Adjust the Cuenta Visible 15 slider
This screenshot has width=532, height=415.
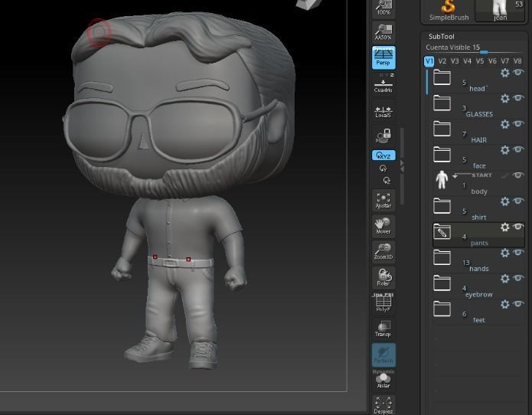473,47
